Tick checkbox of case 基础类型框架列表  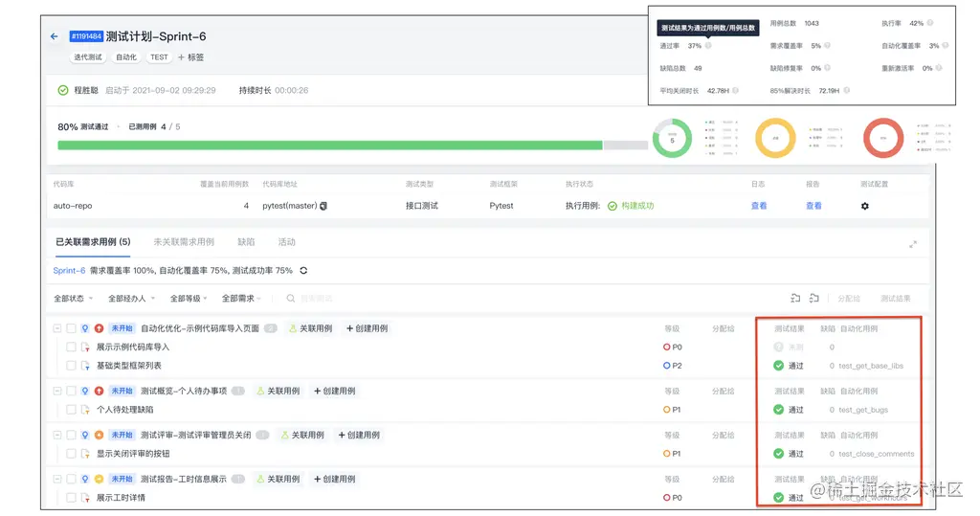click(71, 366)
